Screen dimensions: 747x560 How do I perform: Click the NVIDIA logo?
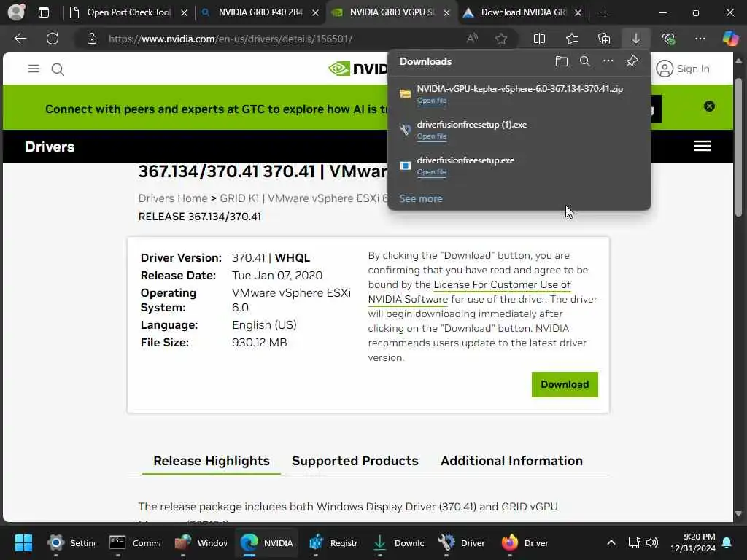(358, 69)
